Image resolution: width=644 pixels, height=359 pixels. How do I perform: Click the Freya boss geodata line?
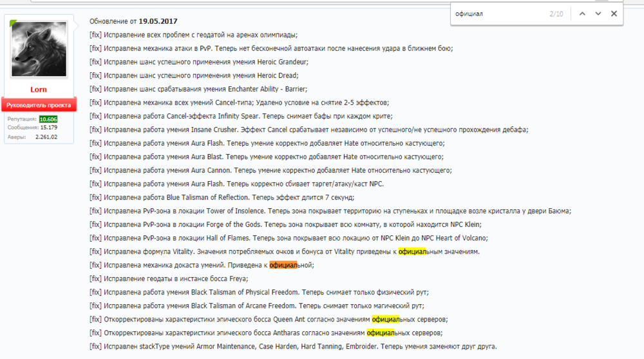169,279
